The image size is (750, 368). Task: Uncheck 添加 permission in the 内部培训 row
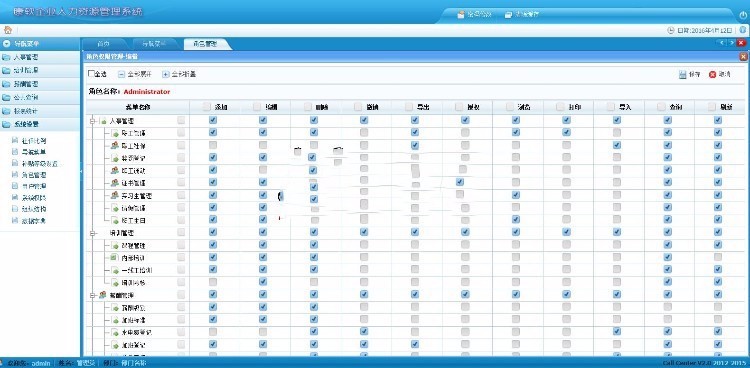click(213, 257)
